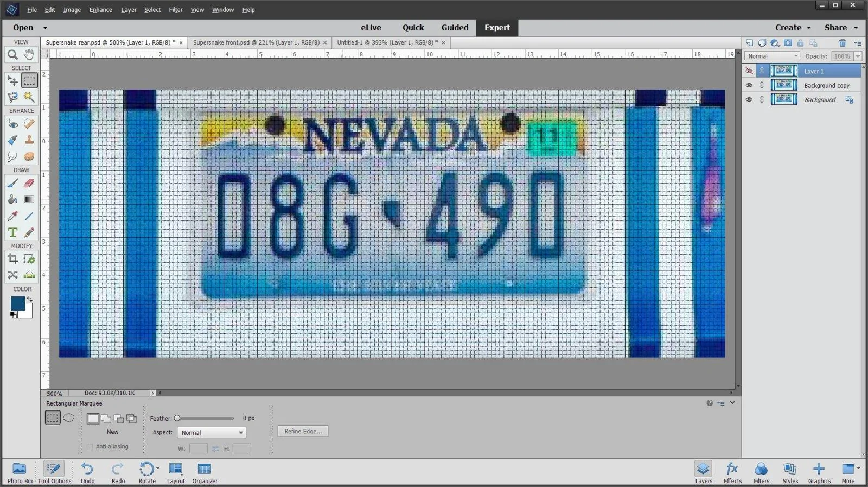Select the Crop tool
Image resolution: width=868 pixels, height=487 pixels.
(x=12, y=259)
